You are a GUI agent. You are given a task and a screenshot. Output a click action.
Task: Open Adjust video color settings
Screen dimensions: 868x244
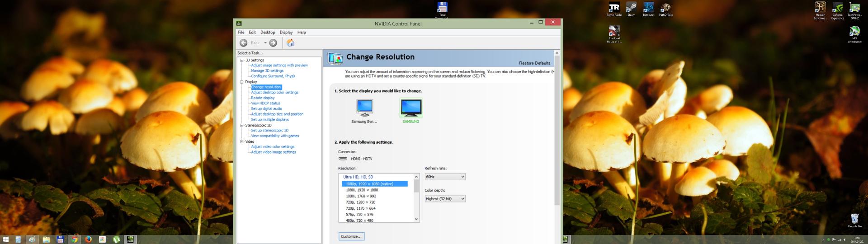(x=273, y=147)
